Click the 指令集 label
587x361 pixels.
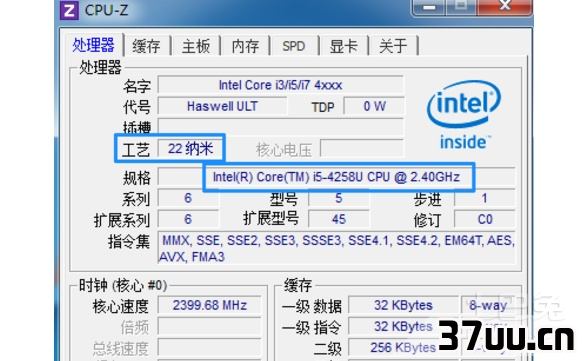pos(129,241)
